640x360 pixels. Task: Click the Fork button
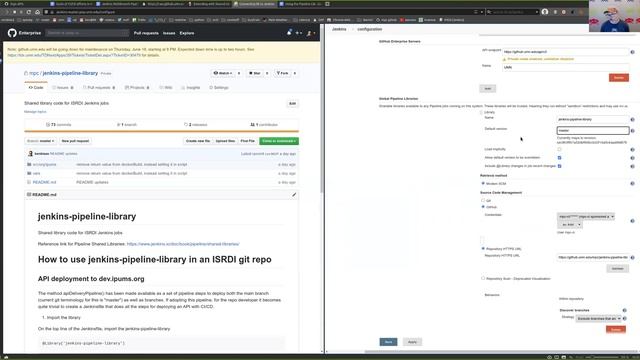282,73
